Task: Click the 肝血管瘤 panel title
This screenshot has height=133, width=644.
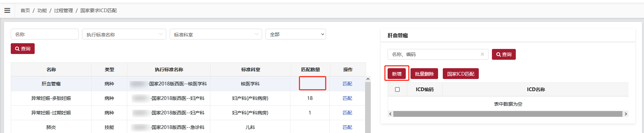Action: tap(398, 35)
